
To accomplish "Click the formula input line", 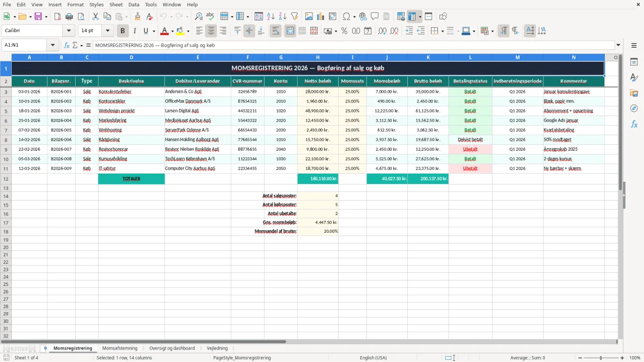I will (x=353, y=45).
